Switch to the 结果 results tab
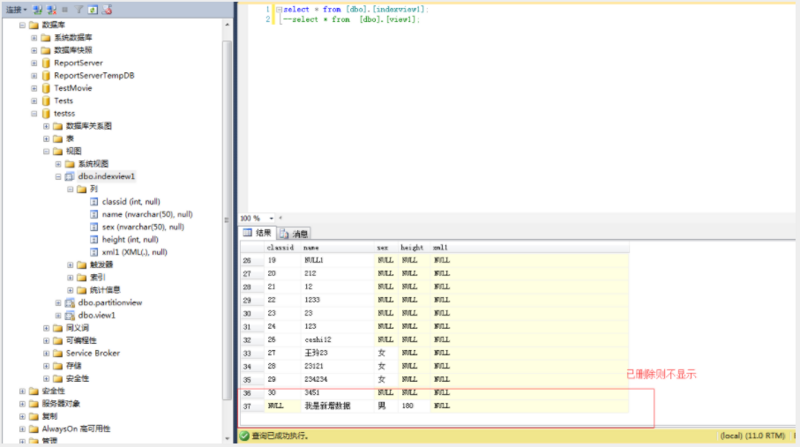Viewport: 800px width, 447px height. [258, 233]
